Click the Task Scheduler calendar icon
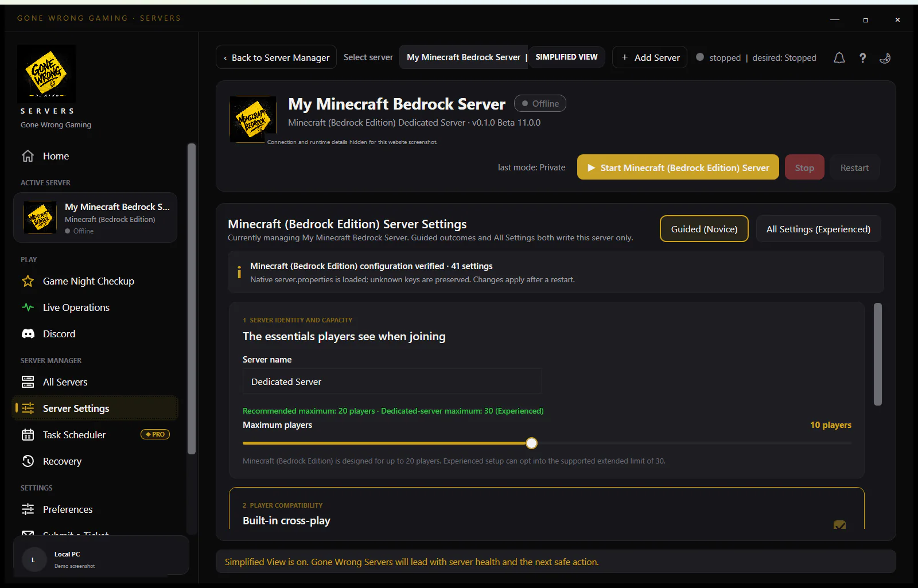Viewport: 918px width, 588px height. (28, 435)
